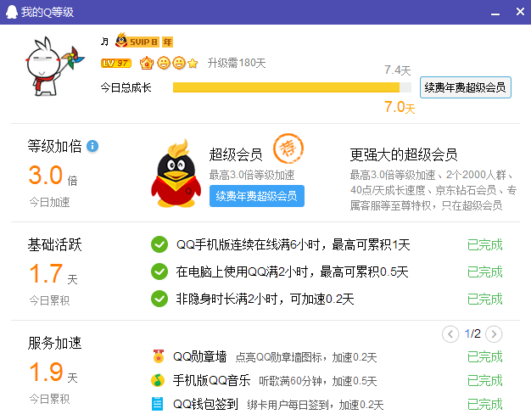Click the orange 荐 recommended stamp
Image resolution: width=531 pixels, height=420 pixels.
(x=288, y=148)
